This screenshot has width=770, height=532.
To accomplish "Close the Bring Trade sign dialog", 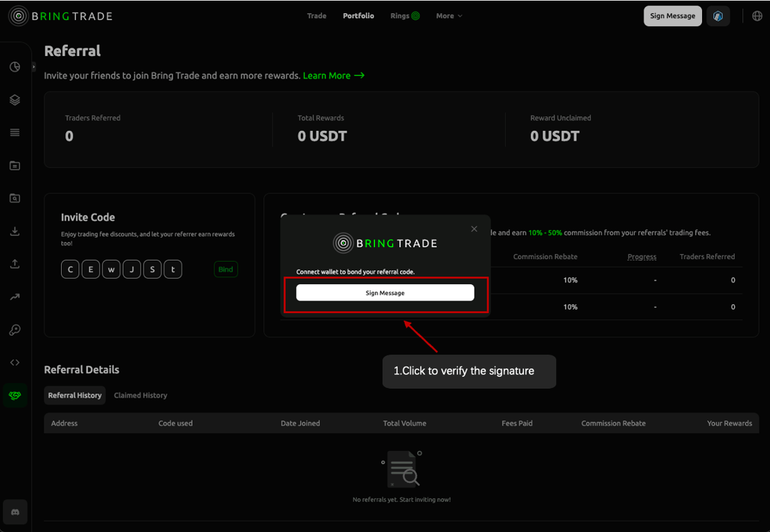I will [474, 229].
